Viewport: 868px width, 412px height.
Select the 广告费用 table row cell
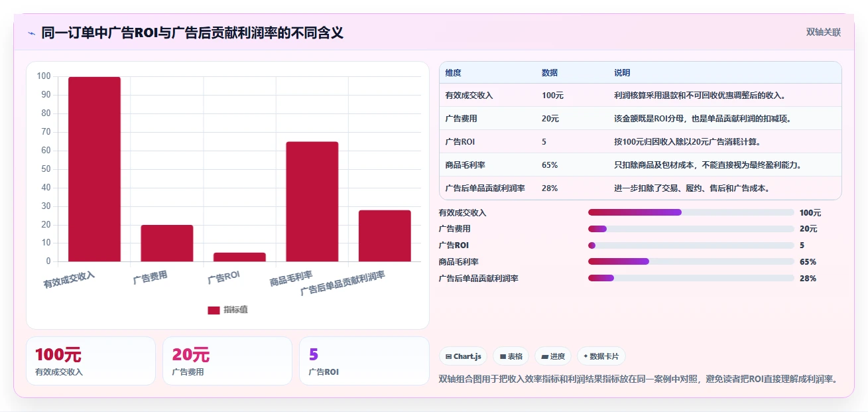[x=462, y=118]
